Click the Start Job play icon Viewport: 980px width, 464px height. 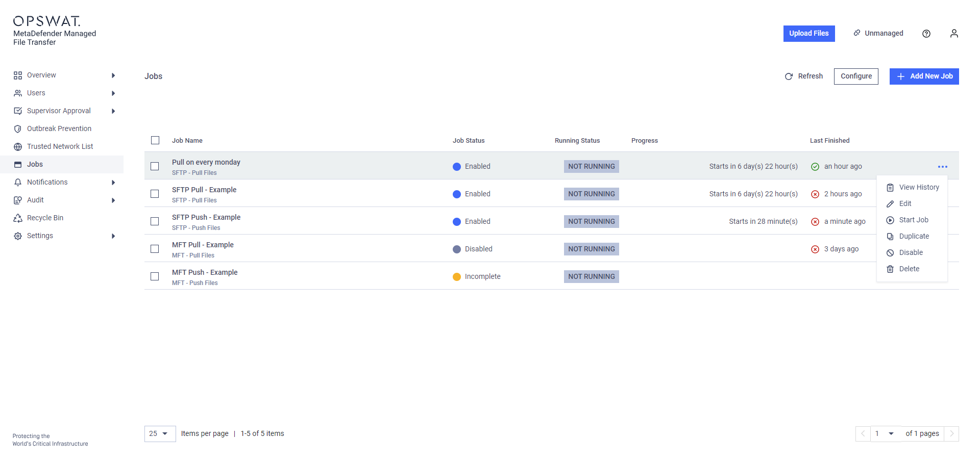(x=890, y=220)
